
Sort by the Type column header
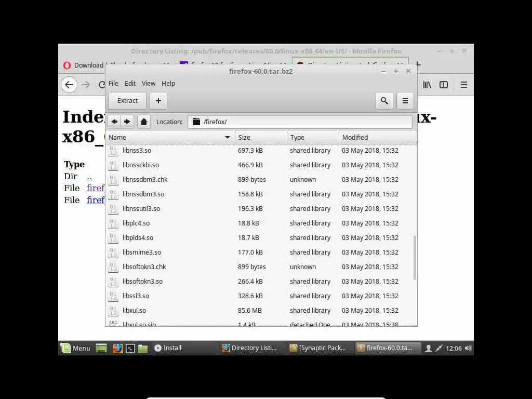coord(313,137)
